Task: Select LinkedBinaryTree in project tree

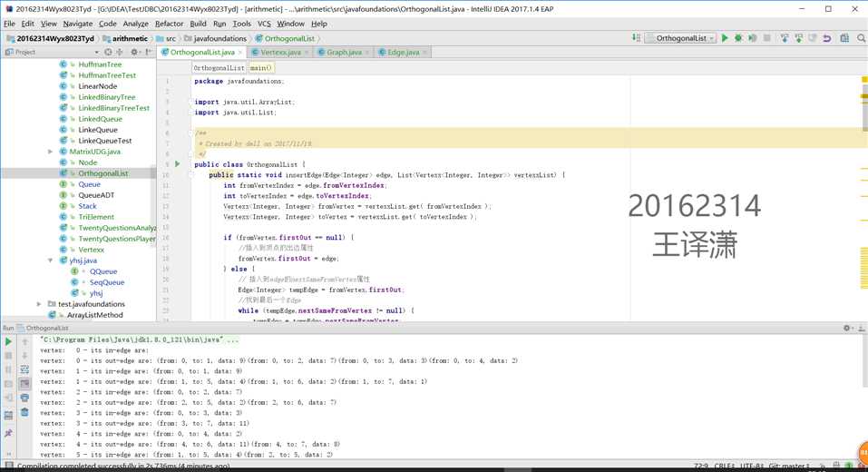Action: click(107, 97)
